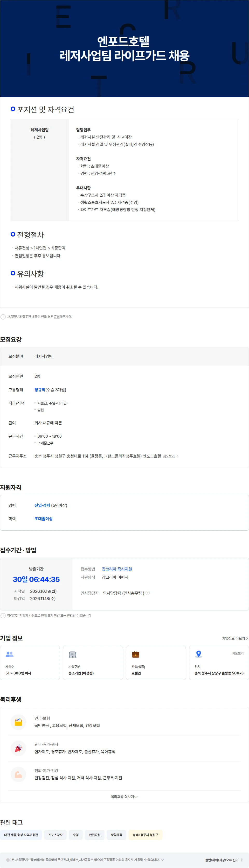The height and width of the screenshot is (868, 249).
Task: Click the employee count people icon
Action: pos(9,654)
